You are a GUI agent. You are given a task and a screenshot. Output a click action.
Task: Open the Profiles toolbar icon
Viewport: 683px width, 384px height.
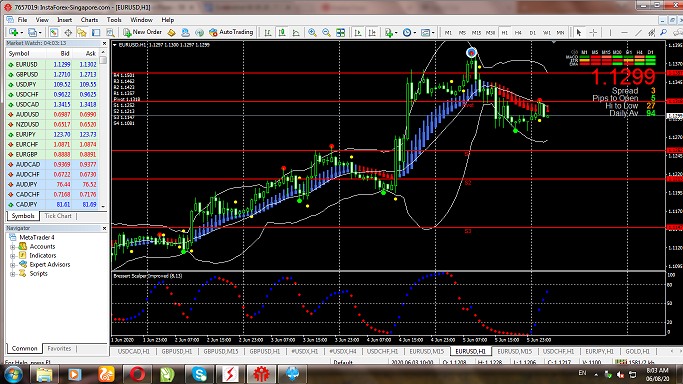pyautogui.click(x=32, y=32)
